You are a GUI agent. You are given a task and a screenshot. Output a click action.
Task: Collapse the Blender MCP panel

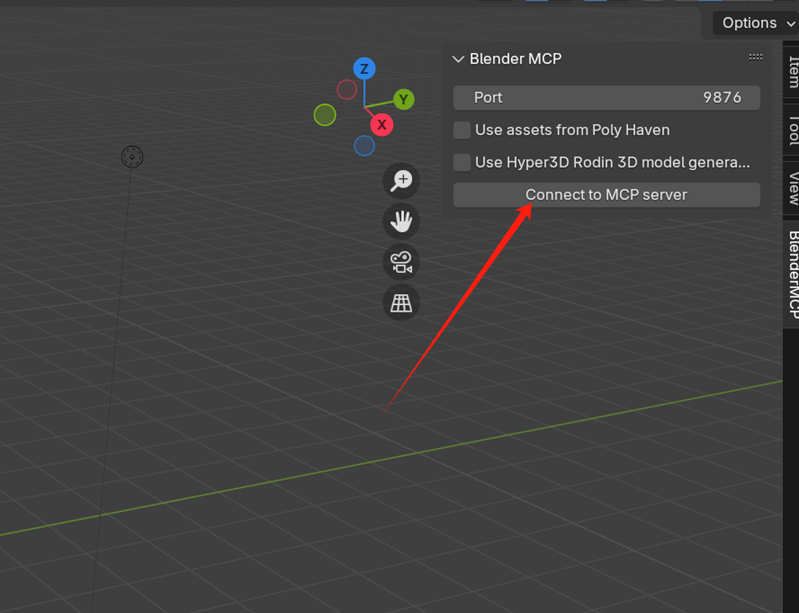(x=458, y=59)
